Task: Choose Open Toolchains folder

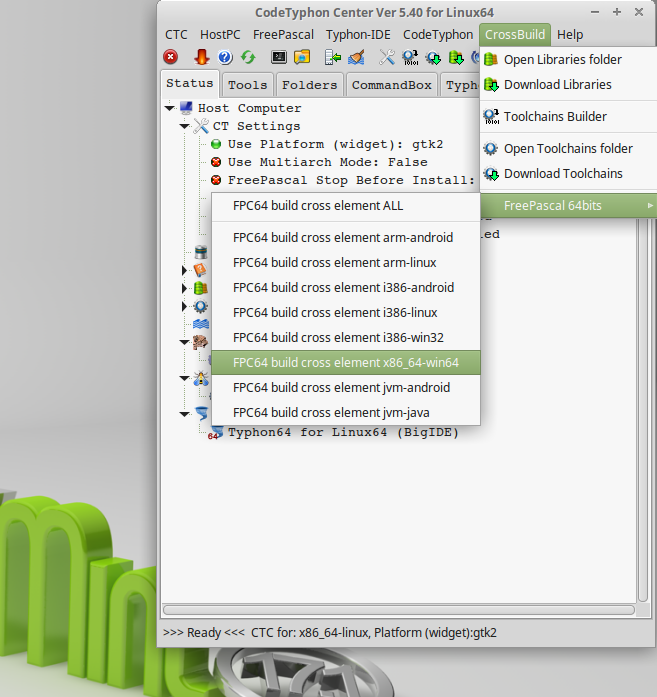Action: 569,148
